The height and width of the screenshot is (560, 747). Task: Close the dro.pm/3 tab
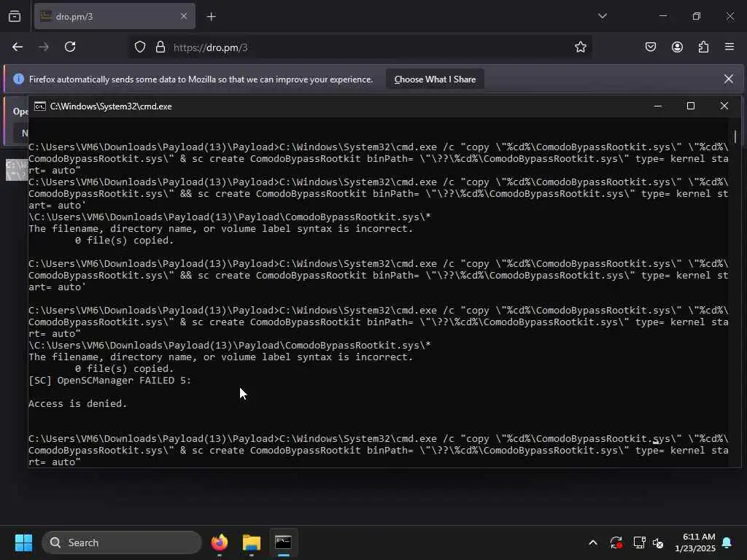184,16
